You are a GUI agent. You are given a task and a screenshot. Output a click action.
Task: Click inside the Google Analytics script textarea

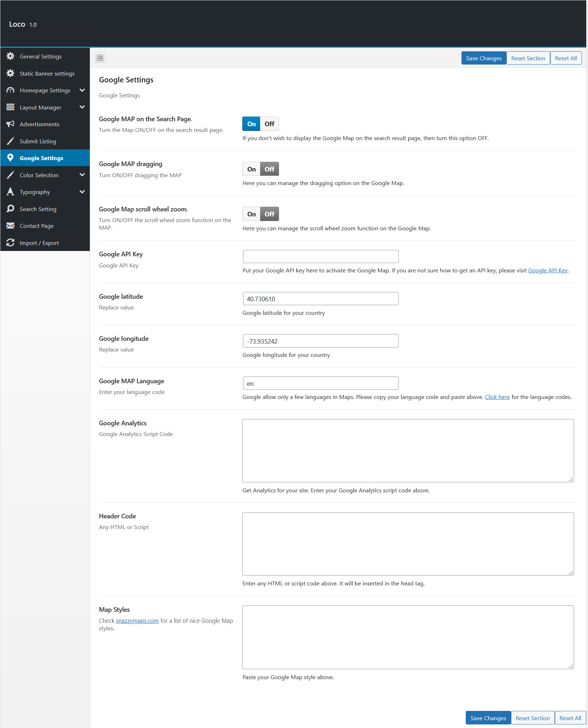(408, 451)
